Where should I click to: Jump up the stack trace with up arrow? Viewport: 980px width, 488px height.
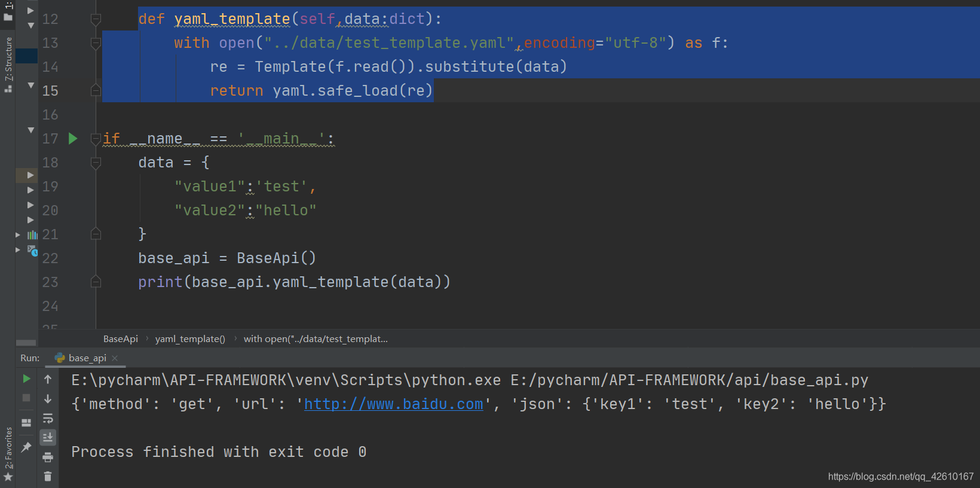pyautogui.click(x=48, y=379)
